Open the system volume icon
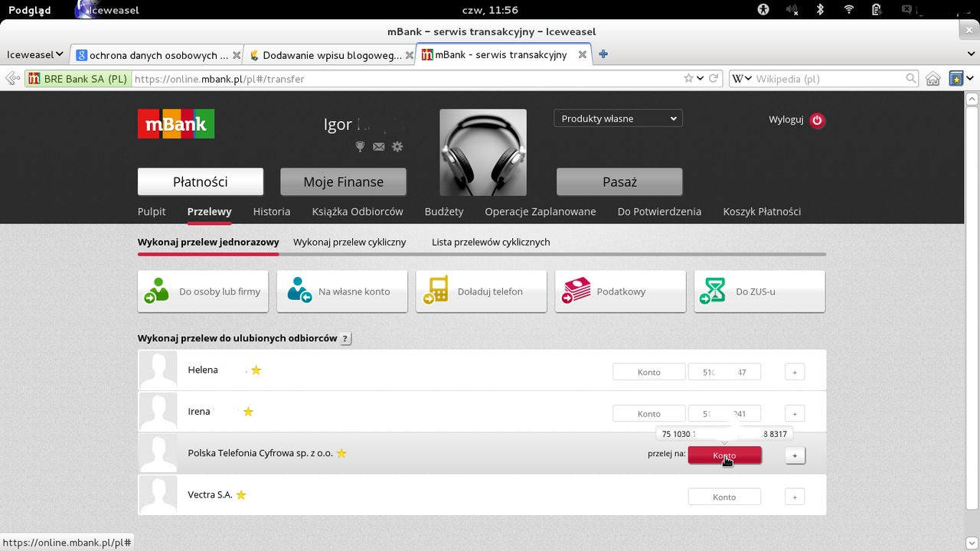980x551 pixels. 790,10
